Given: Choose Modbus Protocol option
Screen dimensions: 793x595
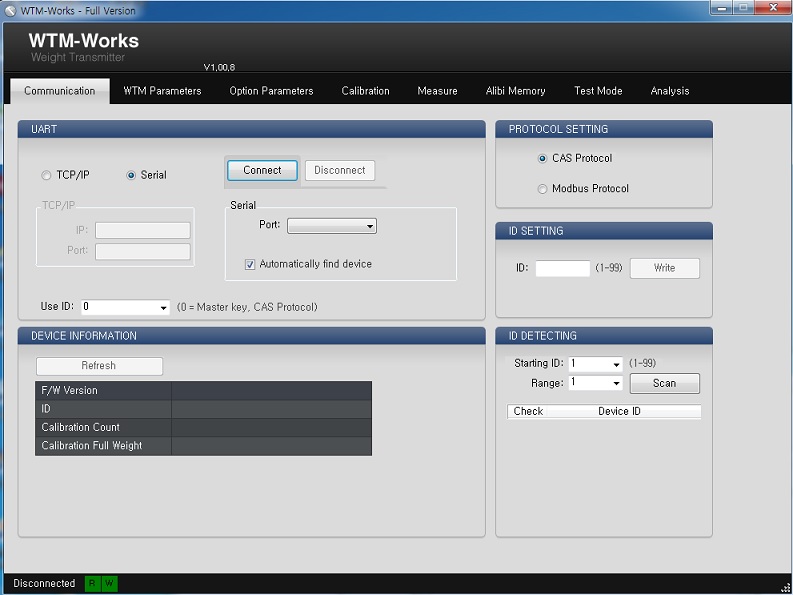Looking at the screenshot, I should click(542, 189).
